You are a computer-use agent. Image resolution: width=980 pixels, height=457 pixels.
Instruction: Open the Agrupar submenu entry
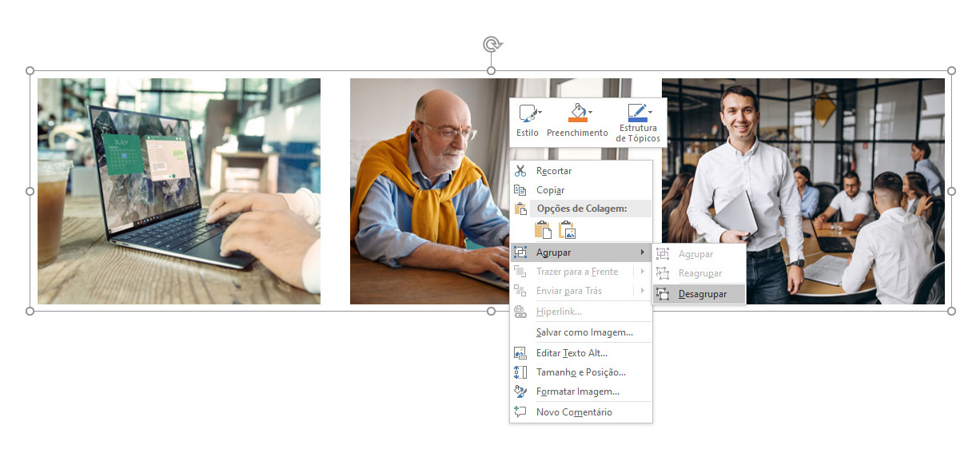tap(581, 252)
